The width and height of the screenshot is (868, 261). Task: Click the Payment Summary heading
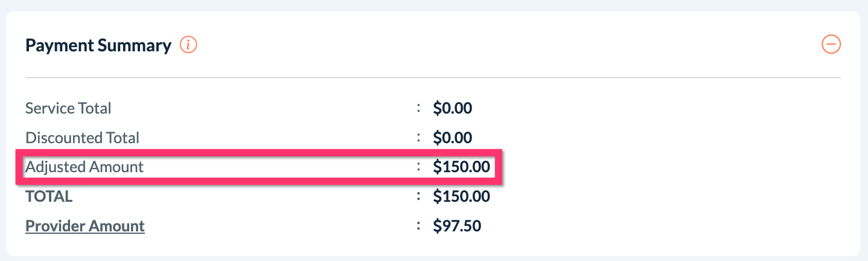(x=98, y=45)
